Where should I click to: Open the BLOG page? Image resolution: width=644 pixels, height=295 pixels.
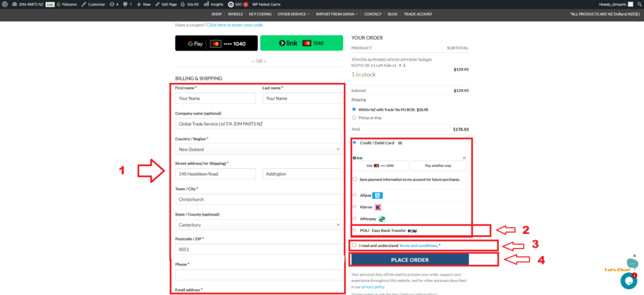click(392, 14)
